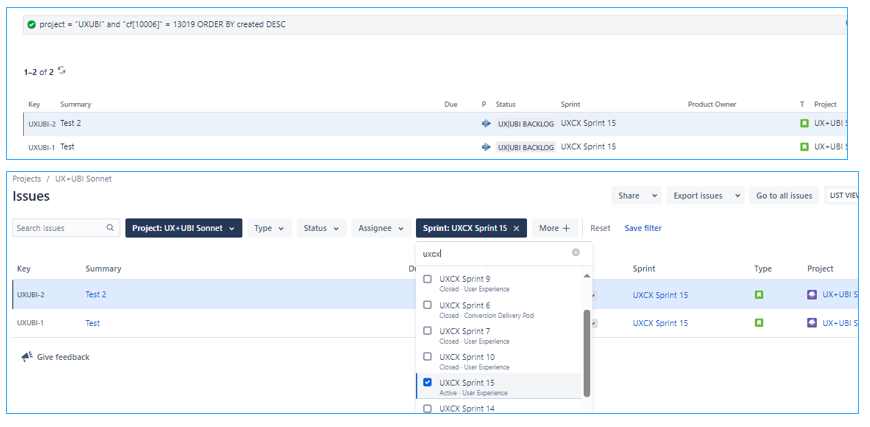The width and height of the screenshot is (870, 427).
Task: Click UXUBI-1 key in bottom issues list
Action: tap(31, 322)
